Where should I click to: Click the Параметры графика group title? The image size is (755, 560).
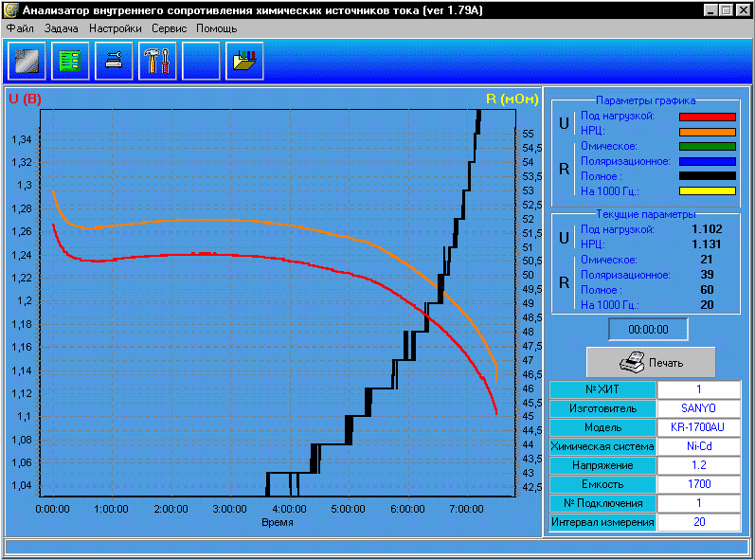point(645,100)
